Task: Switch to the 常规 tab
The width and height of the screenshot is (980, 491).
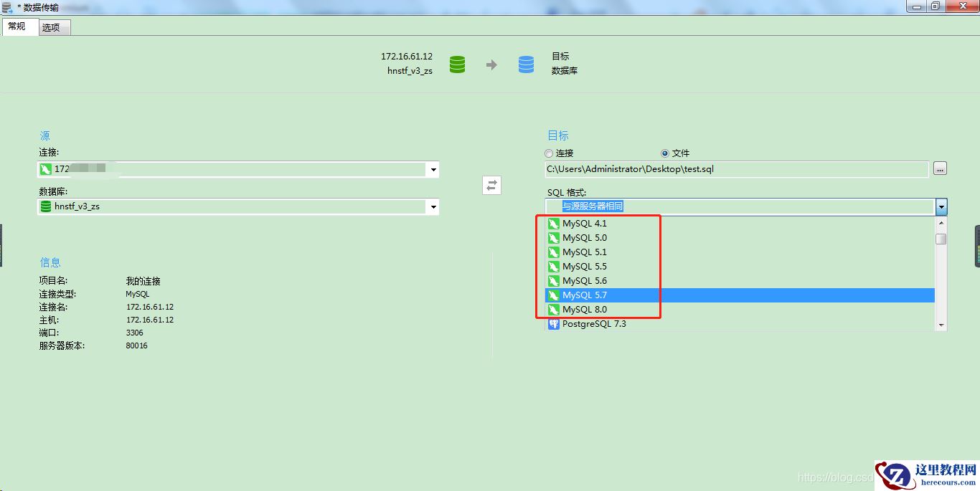Action: tap(19, 27)
